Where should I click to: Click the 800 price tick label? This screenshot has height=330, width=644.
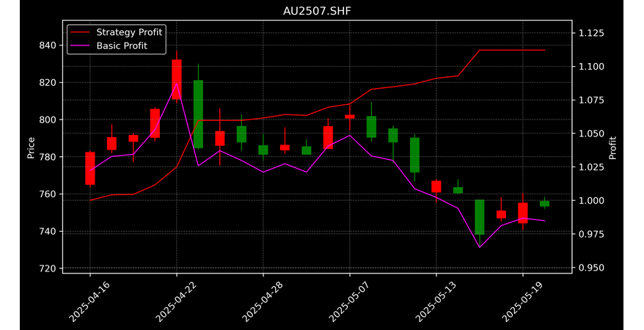tap(48, 120)
